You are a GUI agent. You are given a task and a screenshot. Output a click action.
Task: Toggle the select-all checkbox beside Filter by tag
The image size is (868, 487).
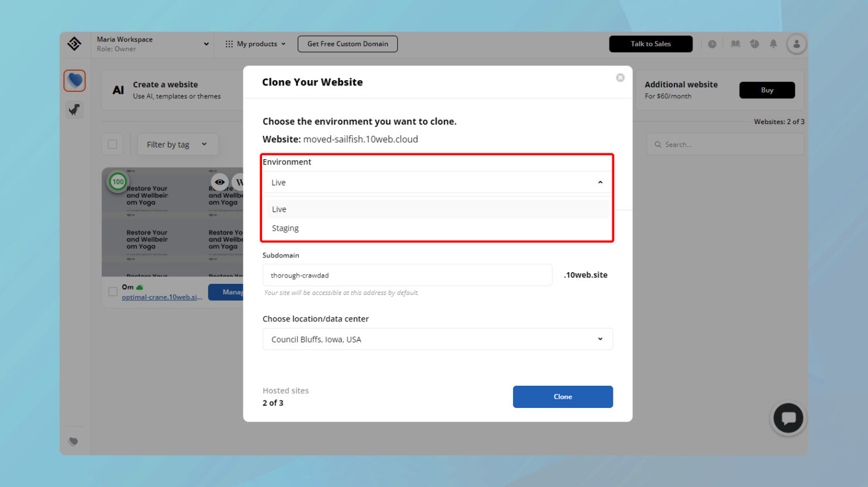[x=112, y=144]
